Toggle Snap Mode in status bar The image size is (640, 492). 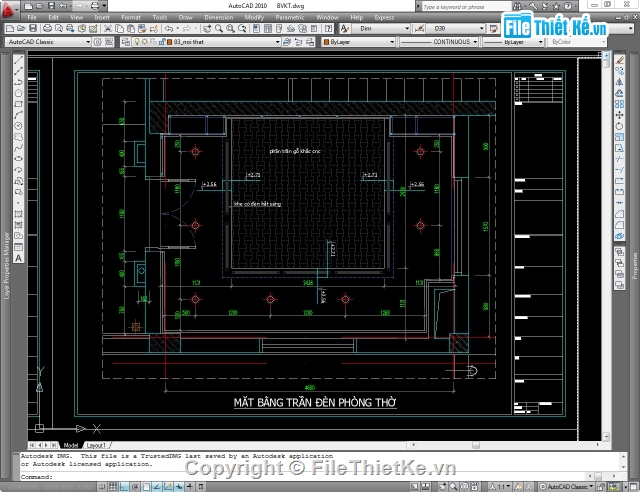click(x=102, y=487)
